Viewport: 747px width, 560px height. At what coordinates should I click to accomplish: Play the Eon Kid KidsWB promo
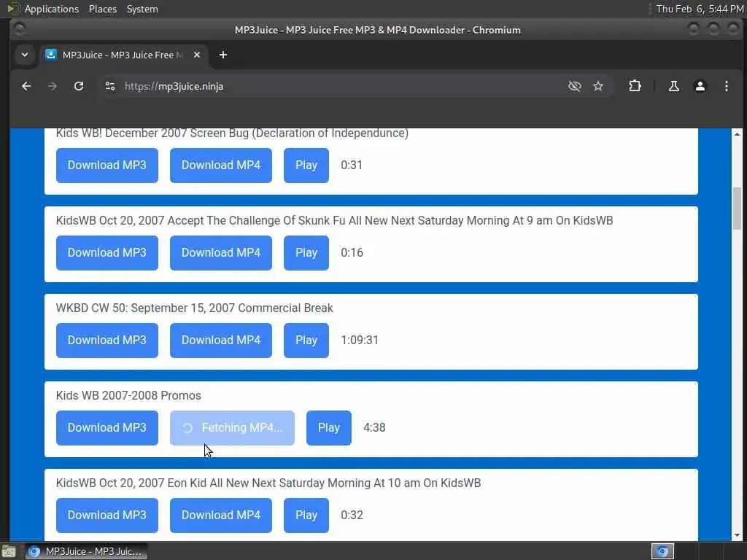306,516
